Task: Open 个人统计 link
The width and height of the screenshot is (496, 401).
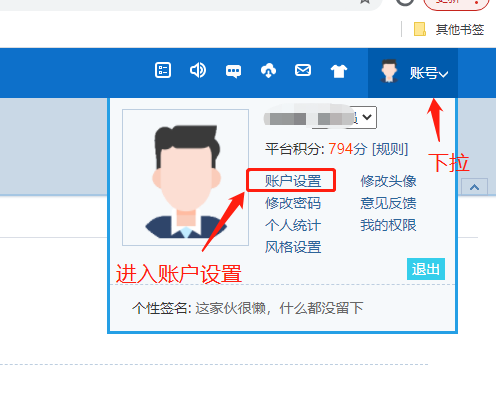Action: click(x=293, y=225)
